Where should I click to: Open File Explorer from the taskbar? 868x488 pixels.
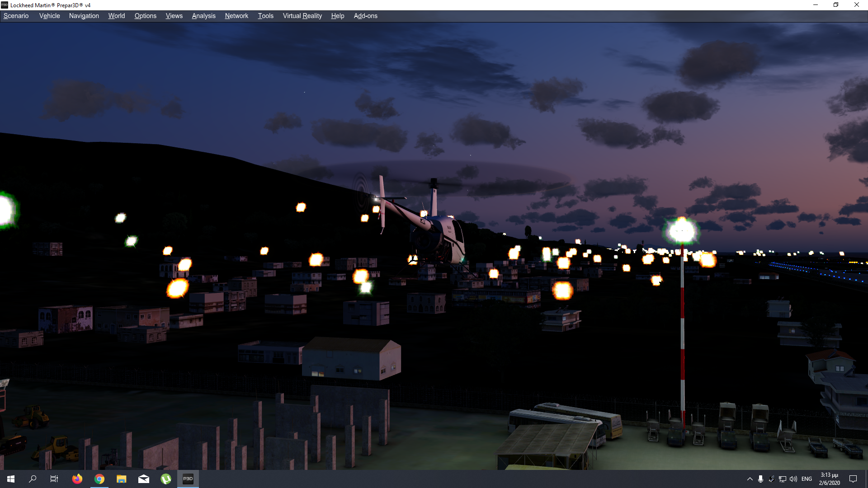[x=121, y=479]
